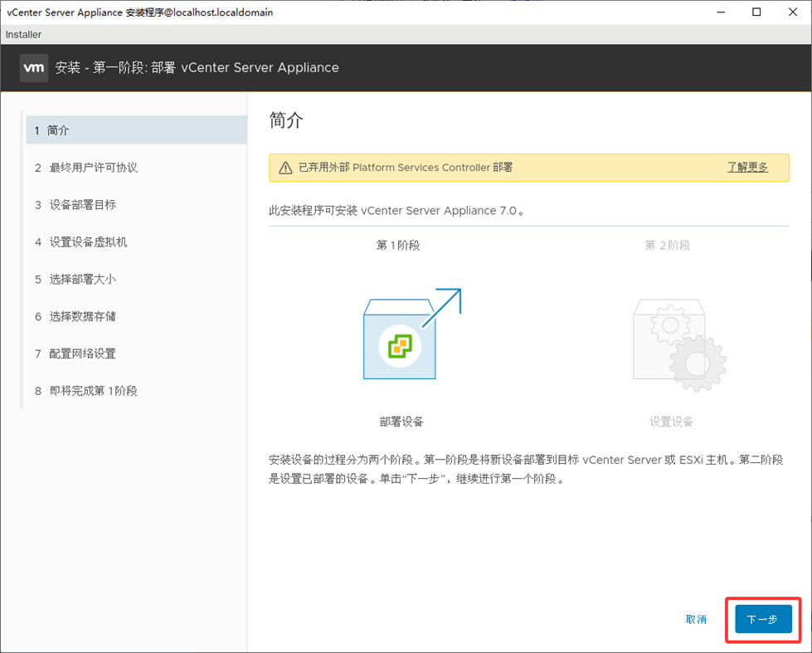Select step 5 选择部署大小

82,280
